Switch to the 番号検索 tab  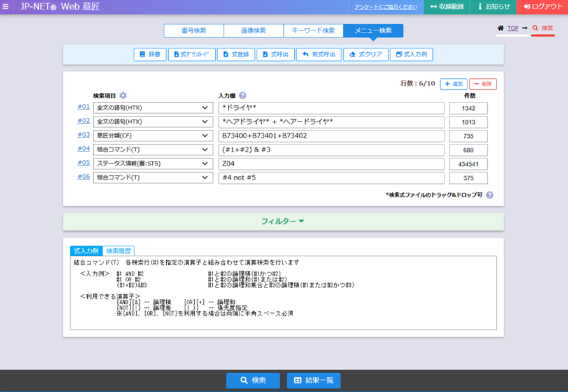pyautogui.click(x=194, y=31)
